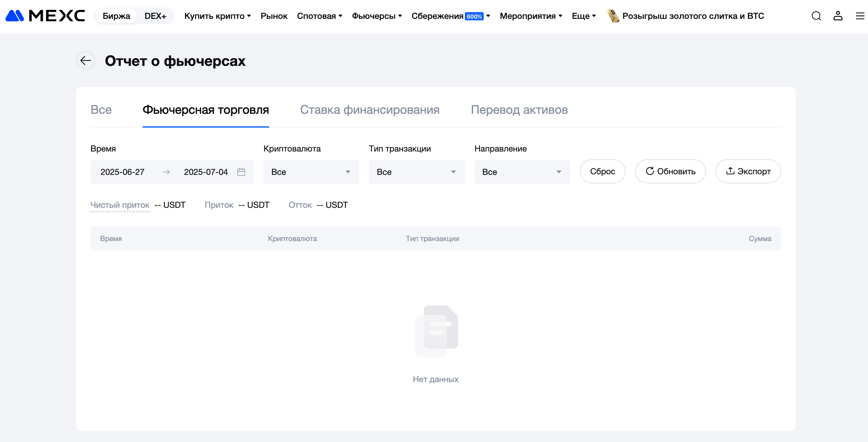Expand the Фьючерсы menu

(377, 16)
